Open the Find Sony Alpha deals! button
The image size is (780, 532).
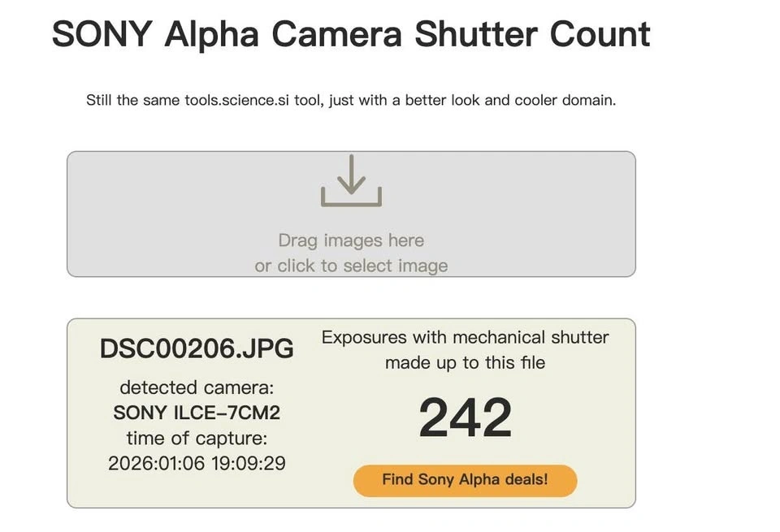click(x=465, y=480)
